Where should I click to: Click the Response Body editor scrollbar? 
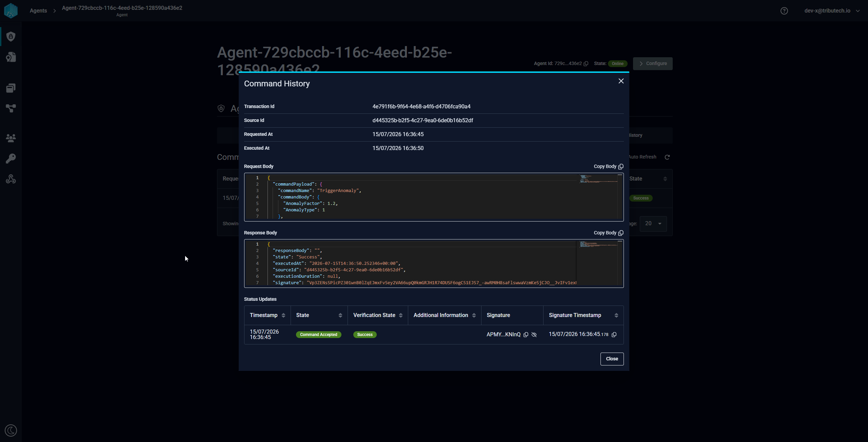tap(620, 263)
